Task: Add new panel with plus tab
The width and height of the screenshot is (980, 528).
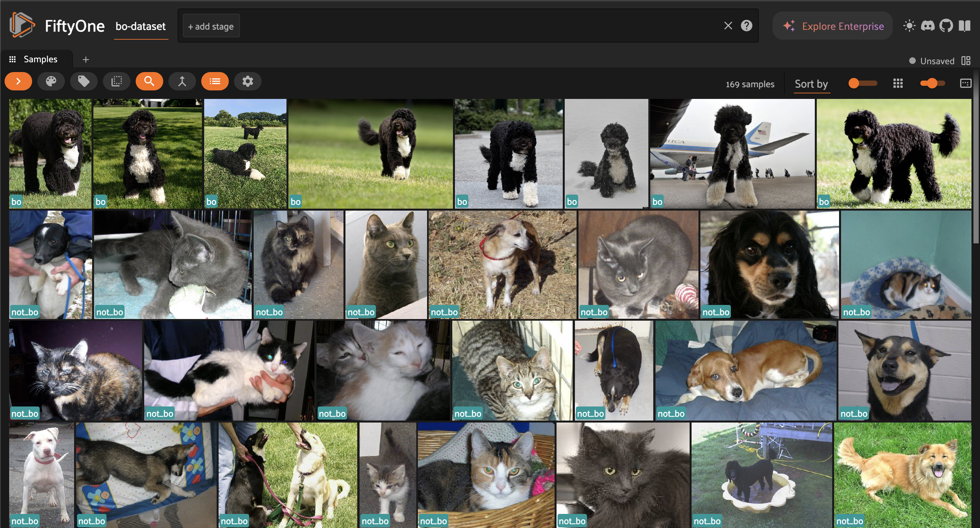Action: pos(86,60)
